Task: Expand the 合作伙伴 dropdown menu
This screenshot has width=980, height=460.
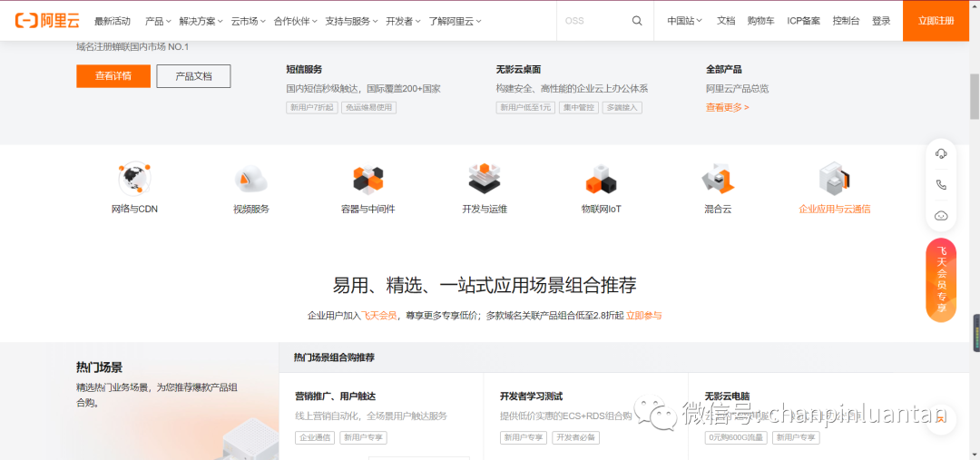Action: click(296, 21)
